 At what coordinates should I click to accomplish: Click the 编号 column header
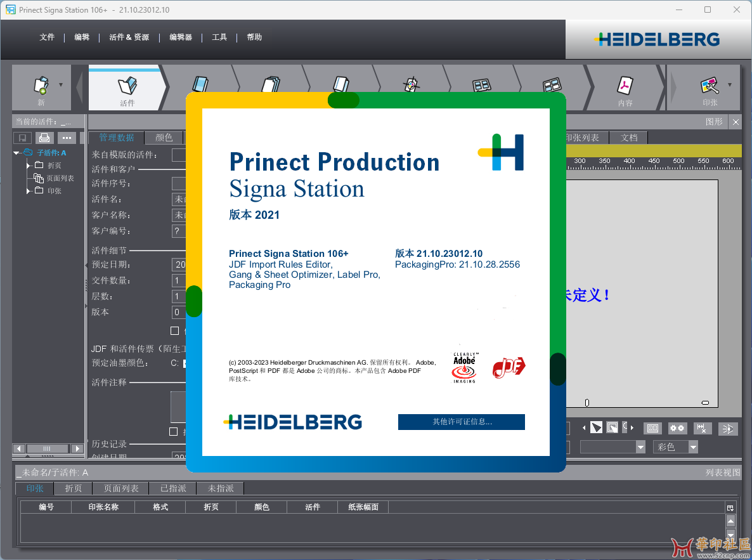(46, 507)
